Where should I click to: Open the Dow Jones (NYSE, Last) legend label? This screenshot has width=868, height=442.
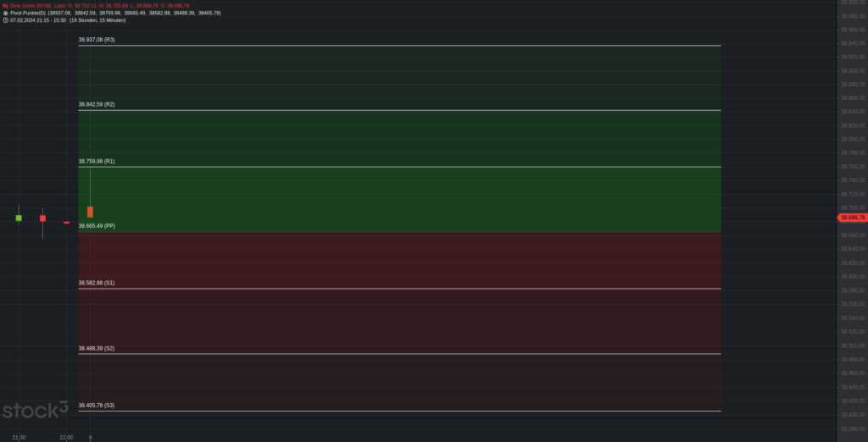[x=37, y=6]
